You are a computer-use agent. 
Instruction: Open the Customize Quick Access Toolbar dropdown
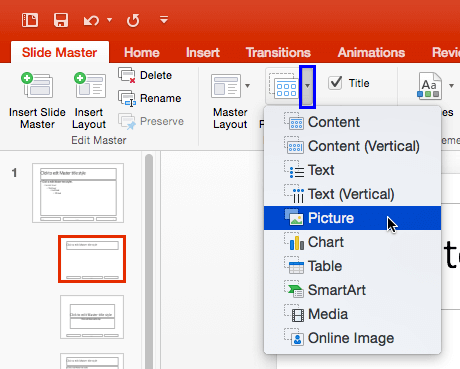164,20
